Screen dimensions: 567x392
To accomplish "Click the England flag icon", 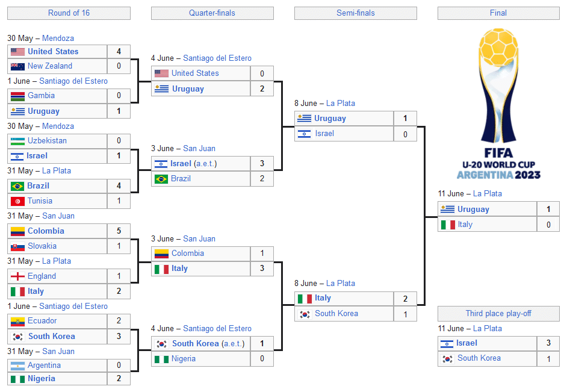I will tap(17, 276).
